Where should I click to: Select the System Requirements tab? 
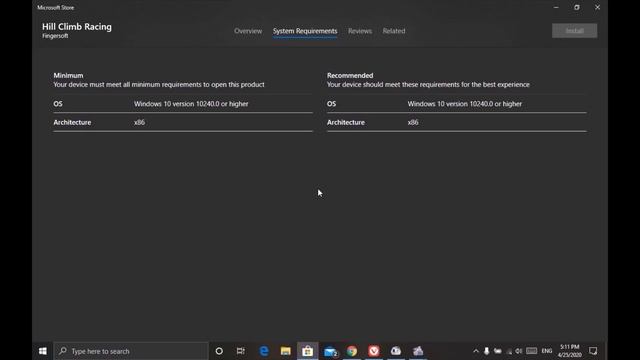point(305,31)
